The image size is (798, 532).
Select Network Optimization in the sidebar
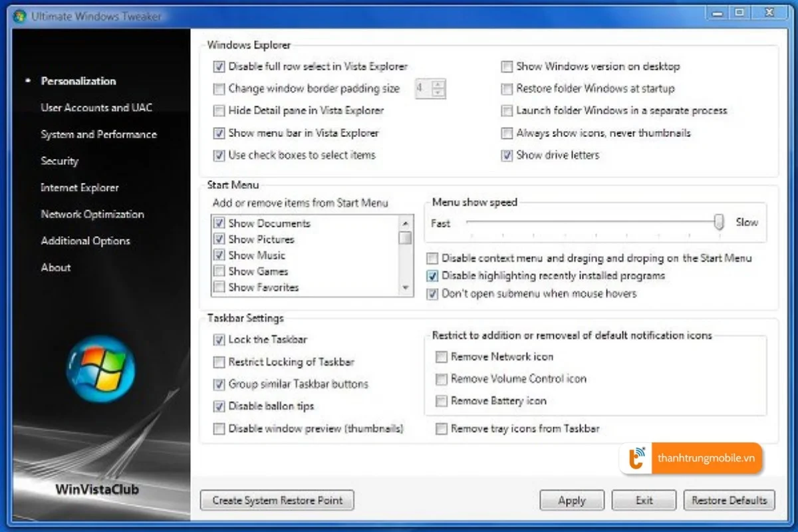92,214
